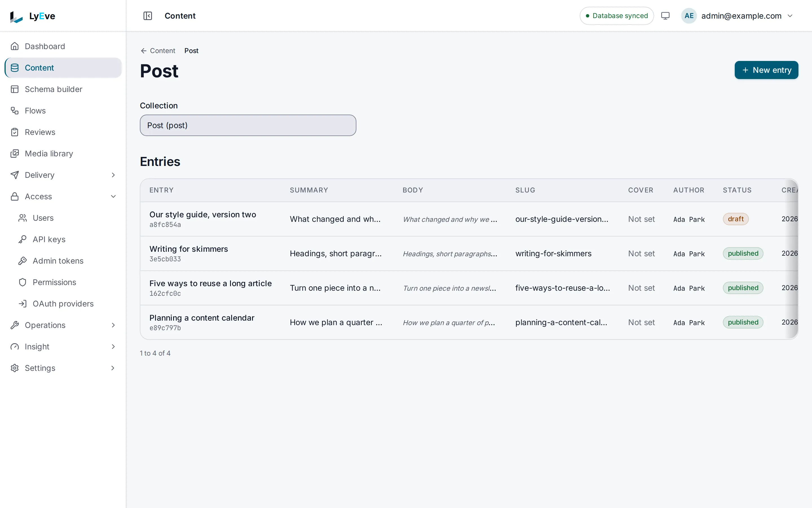Open the admin@example.com account dropdown chevron

point(790,16)
